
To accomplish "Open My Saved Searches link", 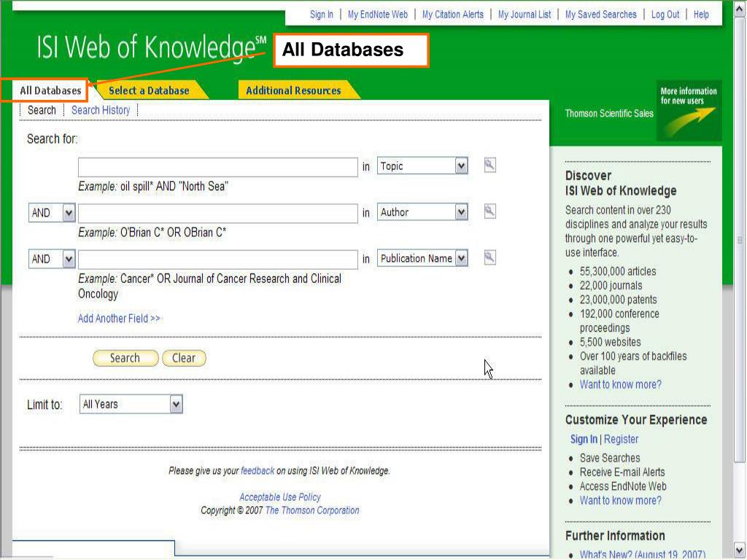I will pos(601,15).
